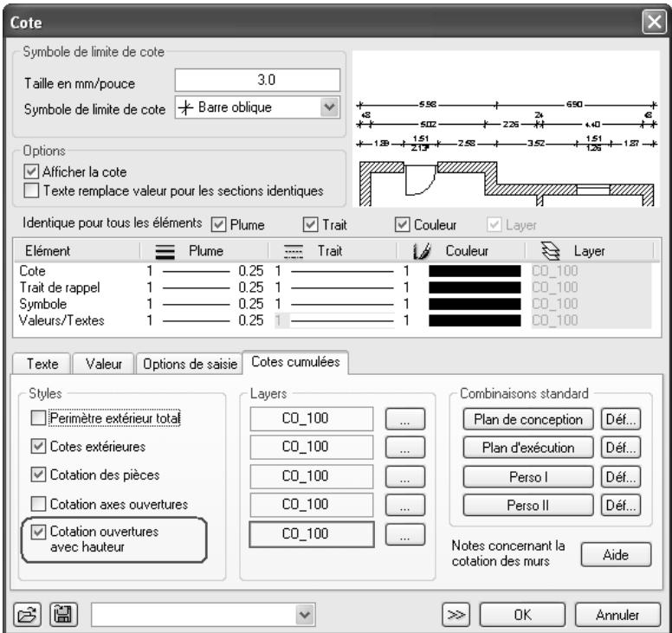672x633 pixels.
Task: Apply Plan d'exécution combination
Action: point(528,448)
